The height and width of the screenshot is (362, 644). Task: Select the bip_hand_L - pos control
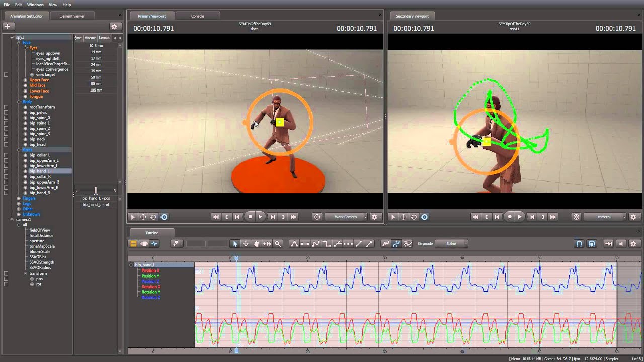[96, 198]
